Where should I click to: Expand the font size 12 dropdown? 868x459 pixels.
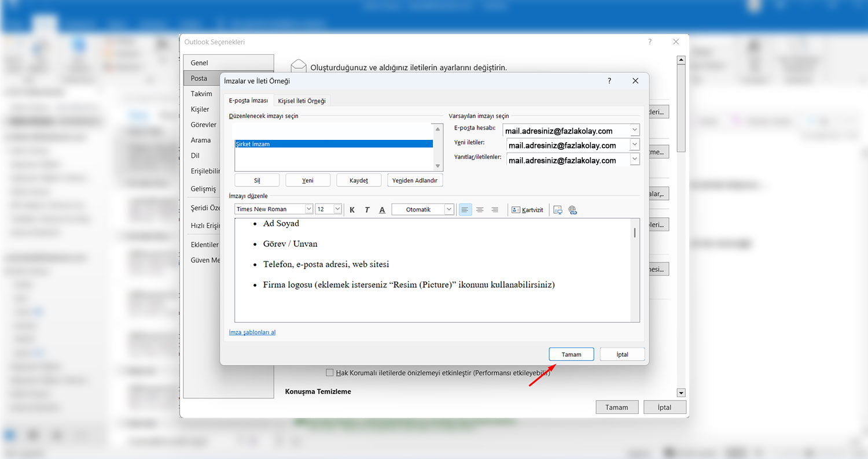click(x=337, y=209)
